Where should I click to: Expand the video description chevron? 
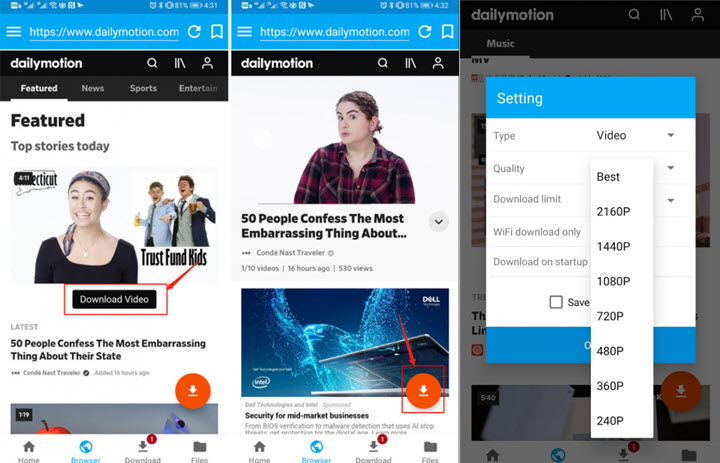click(439, 222)
